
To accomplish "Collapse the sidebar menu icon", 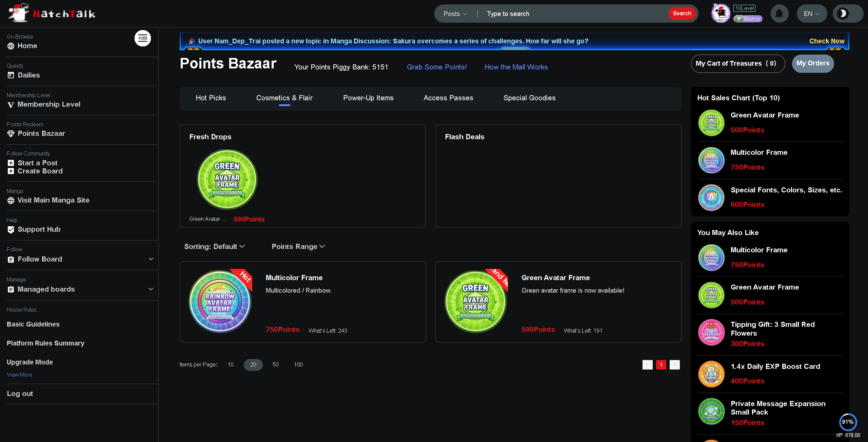I will (x=142, y=38).
